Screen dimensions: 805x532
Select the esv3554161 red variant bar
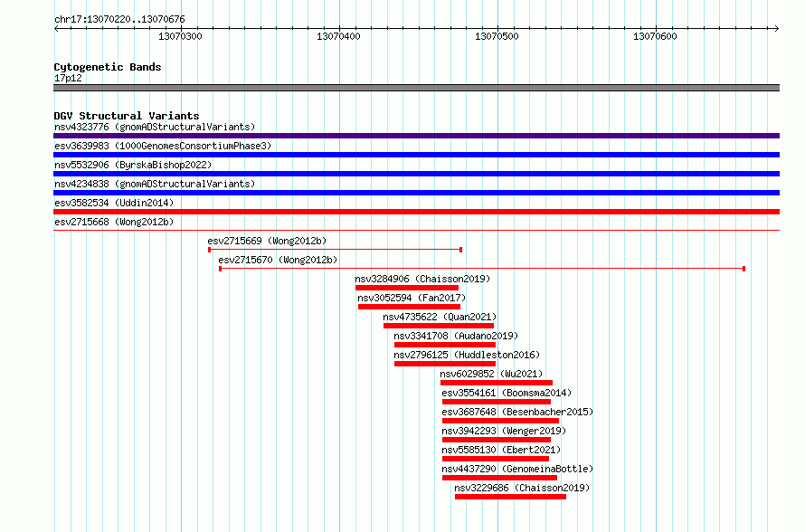click(497, 402)
